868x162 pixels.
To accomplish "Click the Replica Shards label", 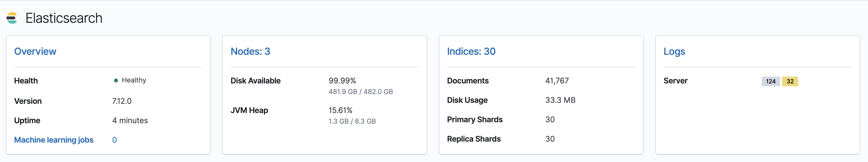I will (473, 139).
